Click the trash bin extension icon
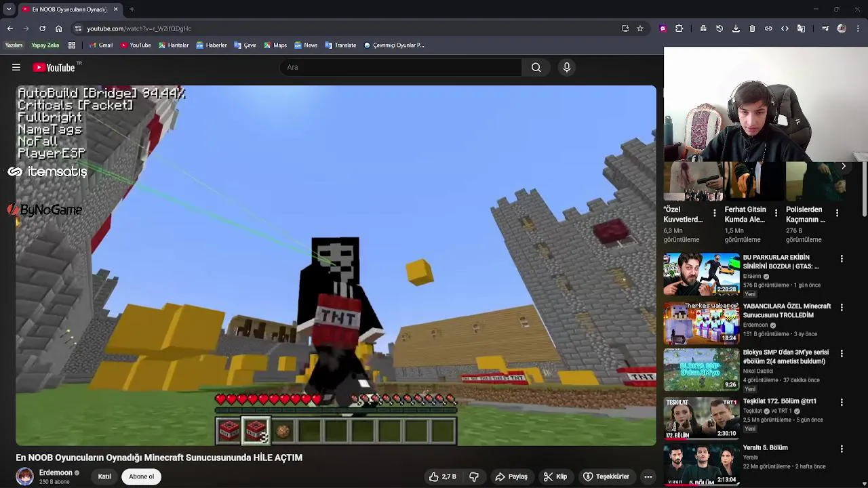The image size is (868, 488). 752,28
